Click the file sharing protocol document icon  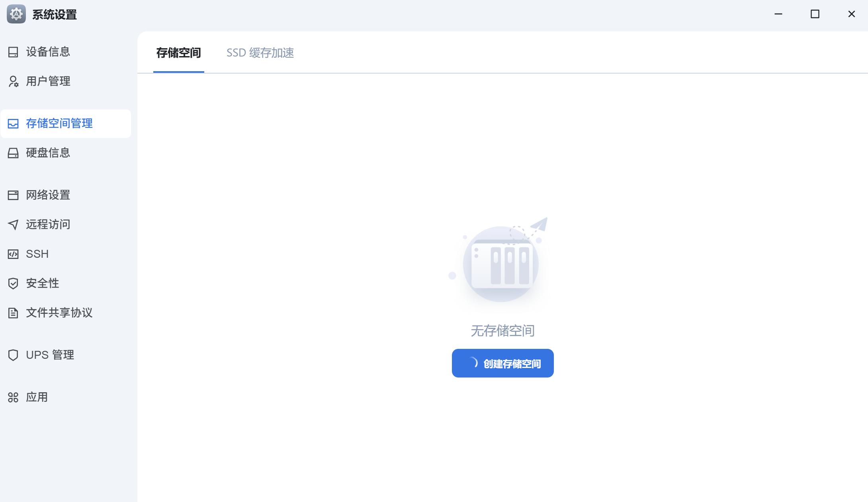13,313
